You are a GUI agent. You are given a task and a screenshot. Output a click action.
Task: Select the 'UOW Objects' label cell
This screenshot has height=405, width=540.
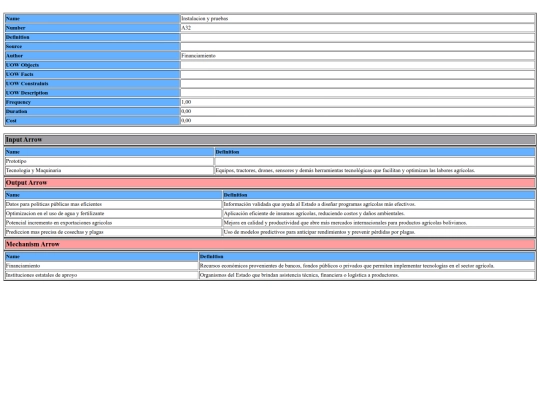point(92,65)
